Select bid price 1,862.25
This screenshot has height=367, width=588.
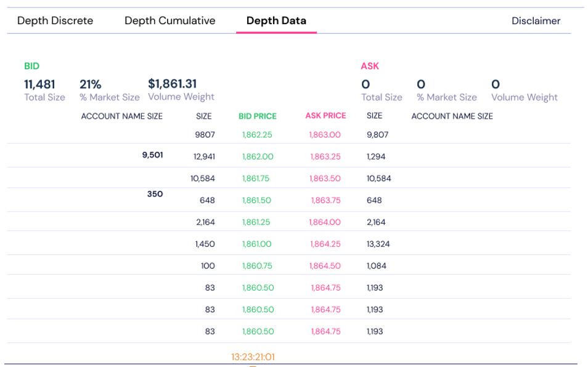257,135
